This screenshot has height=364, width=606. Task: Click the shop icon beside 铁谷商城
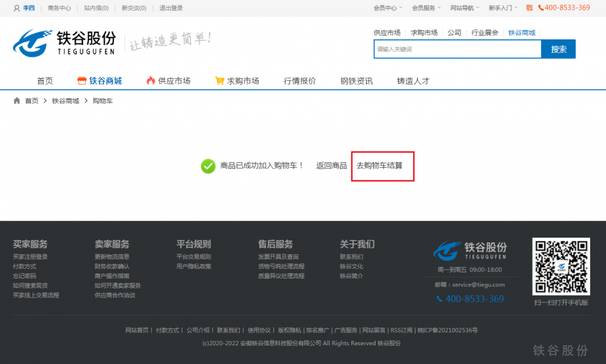click(x=82, y=81)
